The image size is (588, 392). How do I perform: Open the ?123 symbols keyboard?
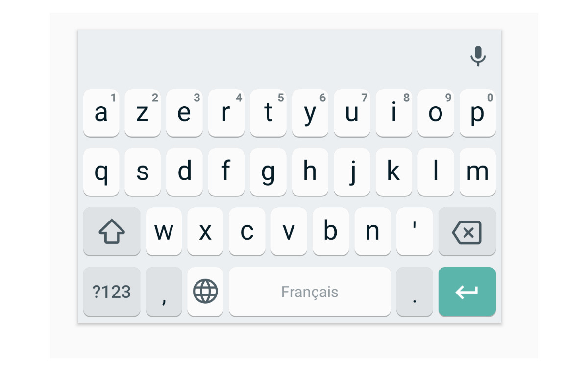(112, 292)
